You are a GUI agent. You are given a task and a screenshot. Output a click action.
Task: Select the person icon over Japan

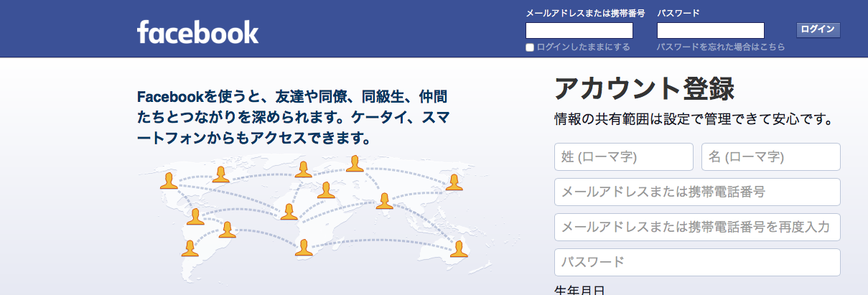[x=454, y=182]
